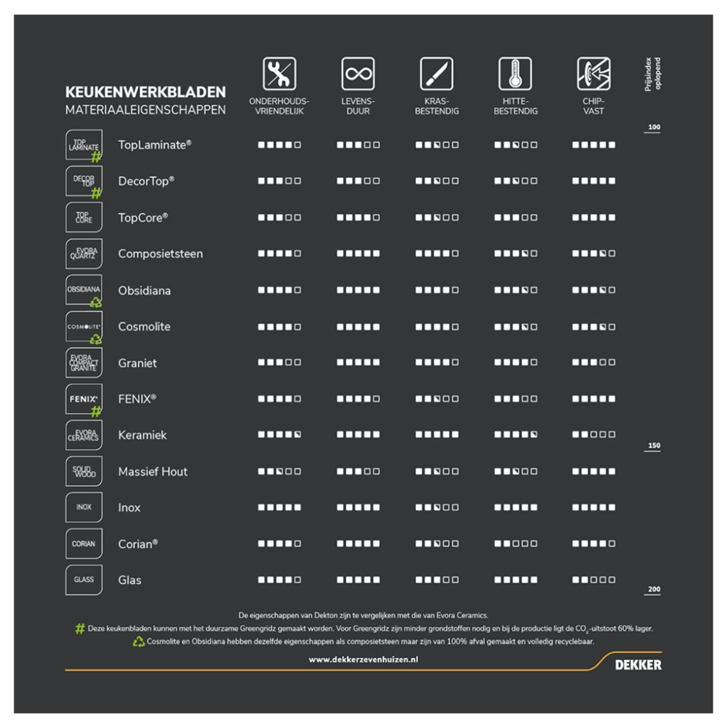Open the www.dekkerzevenhuizen.nl link
Screen dimensions: 727x728
(x=363, y=659)
